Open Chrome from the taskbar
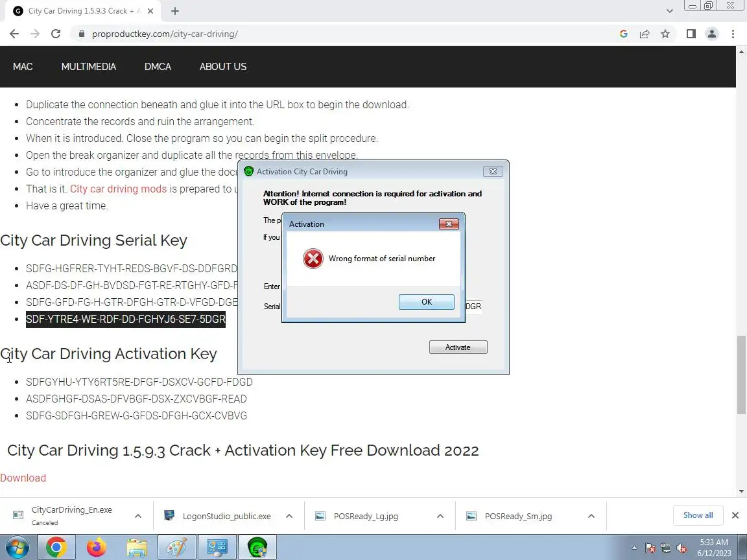The height and width of the screenshot is (560, 747). pos(56,547)
